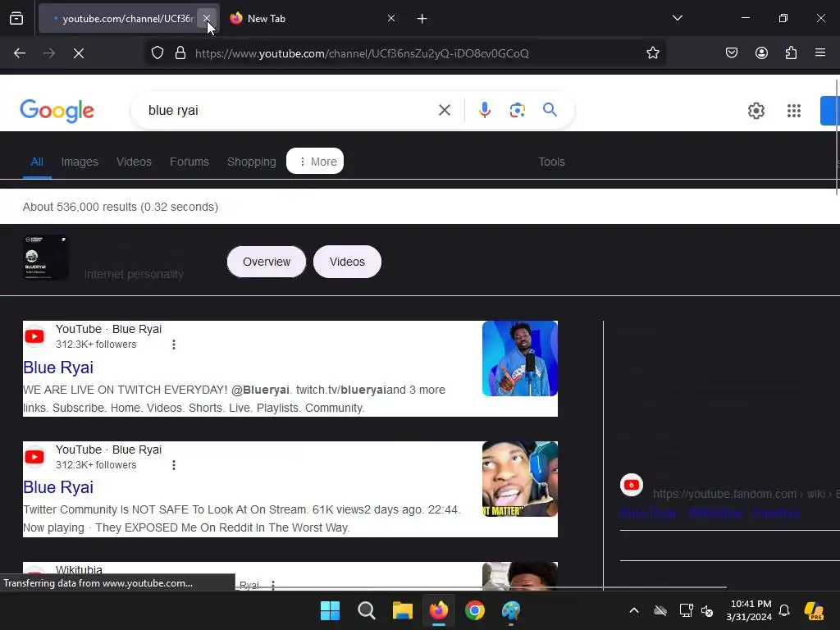Image resolution: width=840 pixels, height=630 pixels.
Task: Select the Overview chip
Action: pos(267,262)
